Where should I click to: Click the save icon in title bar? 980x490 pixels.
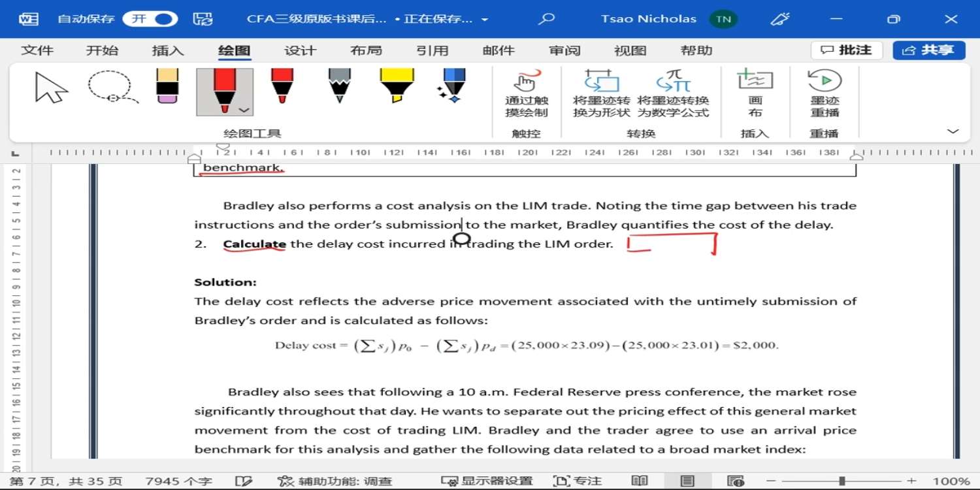[x=203, y=19]
